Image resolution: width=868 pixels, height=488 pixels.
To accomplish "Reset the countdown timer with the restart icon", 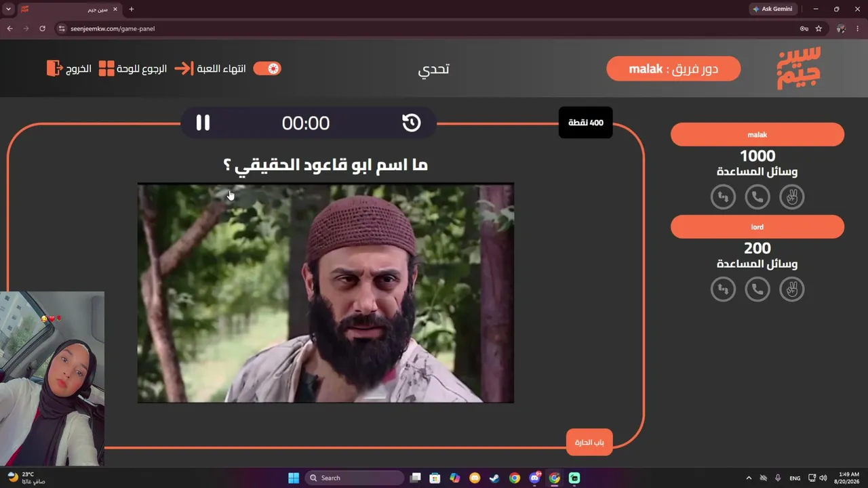I will click(x=412, y=123).
